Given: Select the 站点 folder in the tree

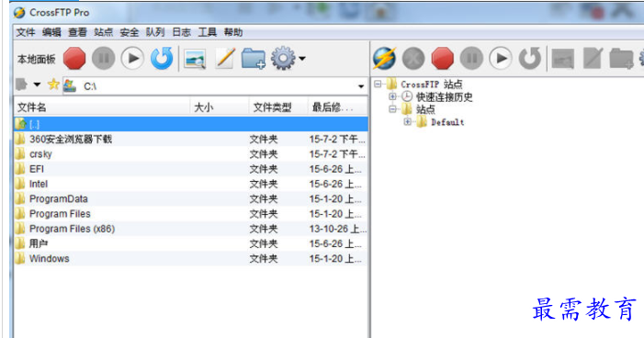Looking at the screenshot, I should coord(425,109).
